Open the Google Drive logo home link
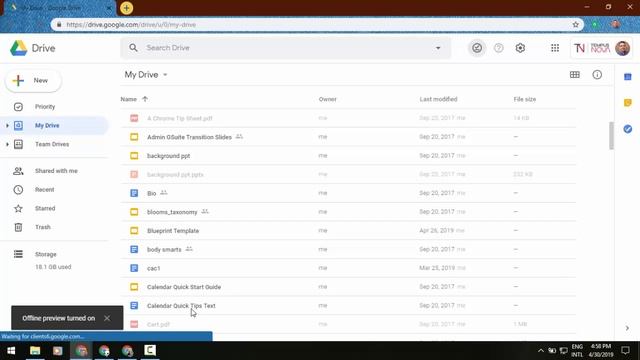The image size is (640, 360). pos(33,48)
